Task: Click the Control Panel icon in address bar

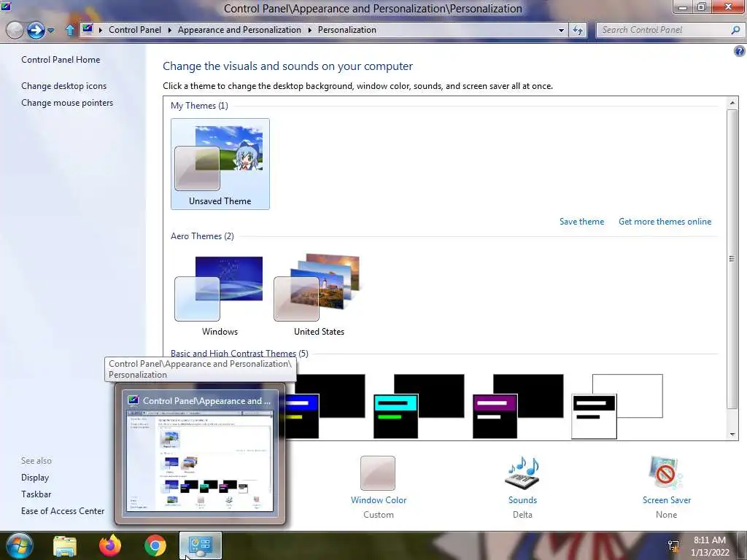Action: [88, 29]
